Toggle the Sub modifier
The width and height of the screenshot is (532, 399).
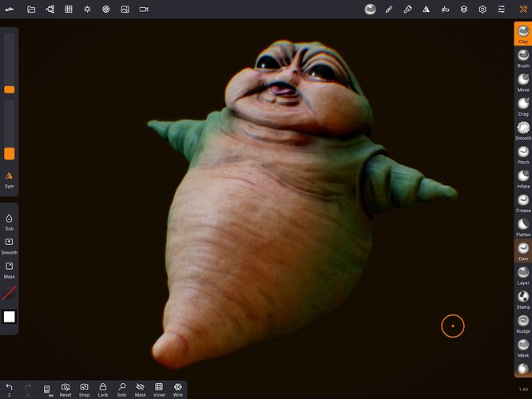tap(9, 222)
